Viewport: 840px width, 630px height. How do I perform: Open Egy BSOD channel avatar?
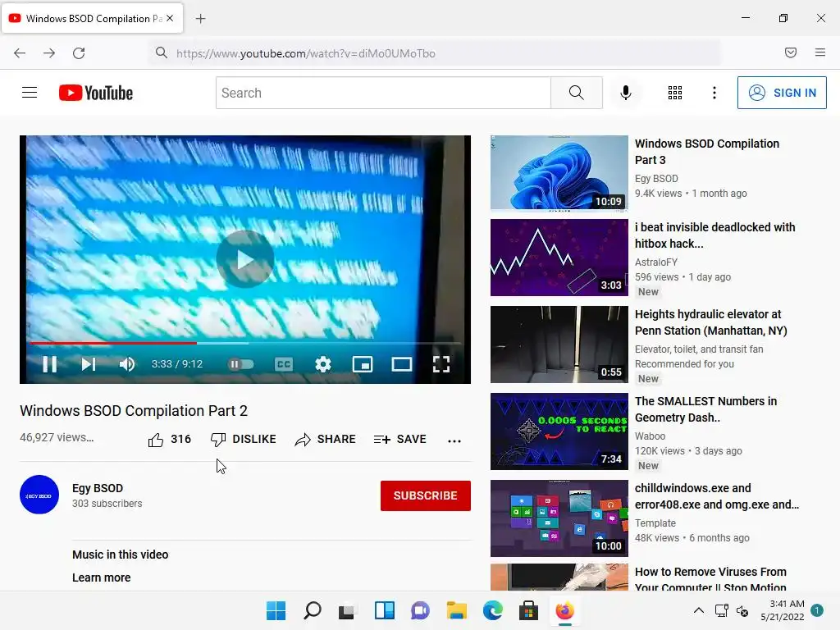pos(39,495)
